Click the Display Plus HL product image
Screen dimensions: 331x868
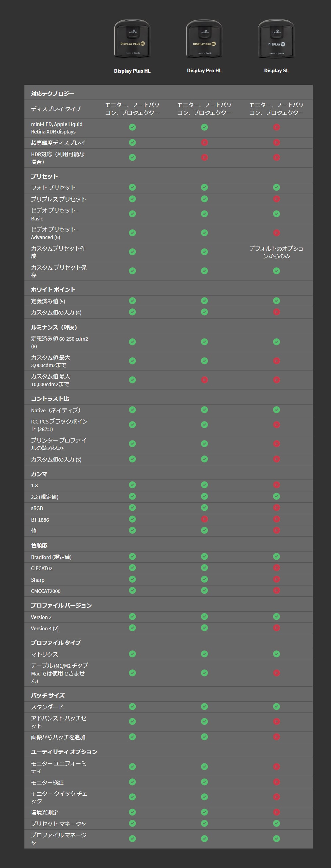point(132,39)
